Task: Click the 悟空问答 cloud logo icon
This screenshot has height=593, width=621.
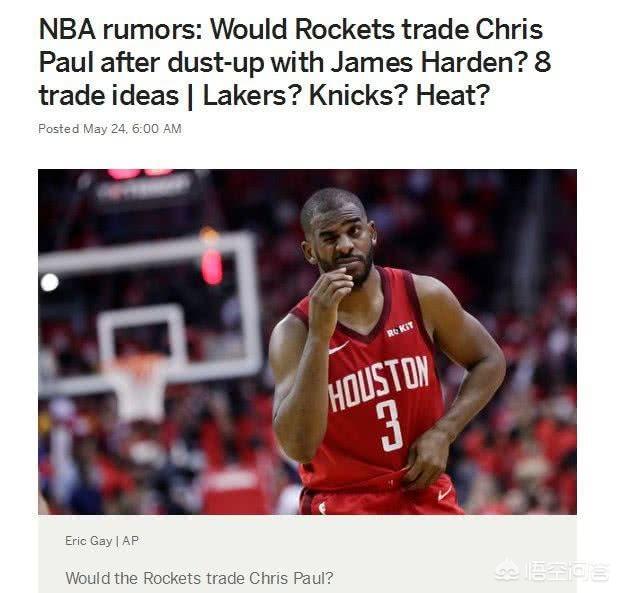Action: [x=509, y=572]
